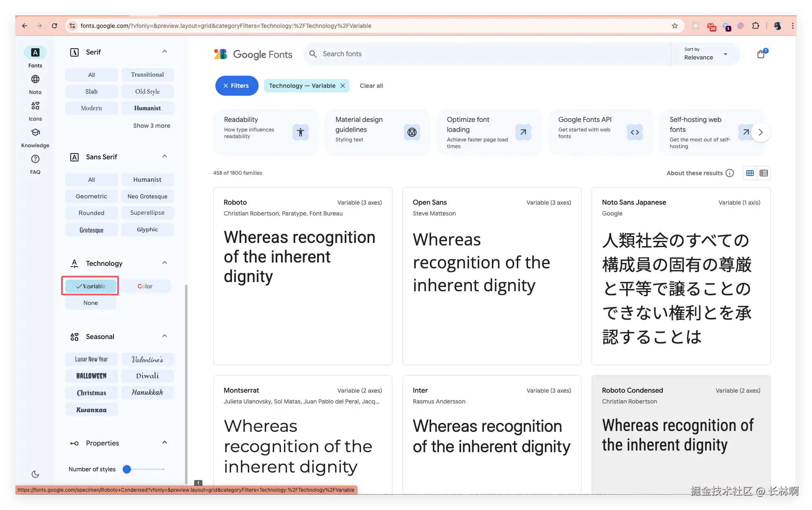
Task: Deselect the Variable technology filter chip
Action: (x=91, y=286)
